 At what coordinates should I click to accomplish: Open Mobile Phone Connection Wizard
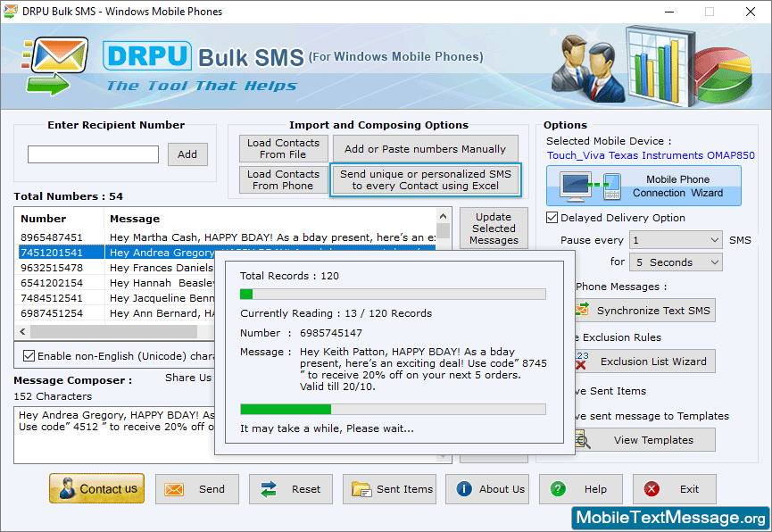click(x=643, y=186)
